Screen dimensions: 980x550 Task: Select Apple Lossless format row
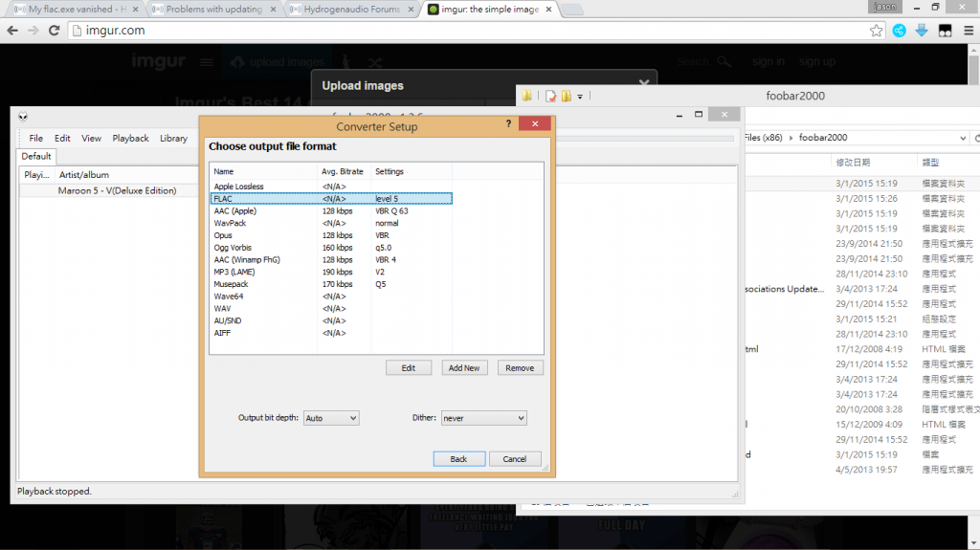[x=331, y=187]
